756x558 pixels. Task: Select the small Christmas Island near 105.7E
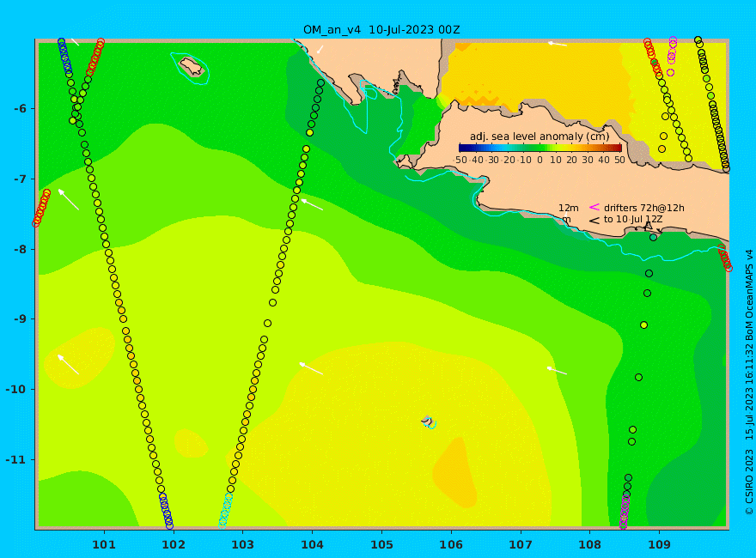click(x=427, y=422)
